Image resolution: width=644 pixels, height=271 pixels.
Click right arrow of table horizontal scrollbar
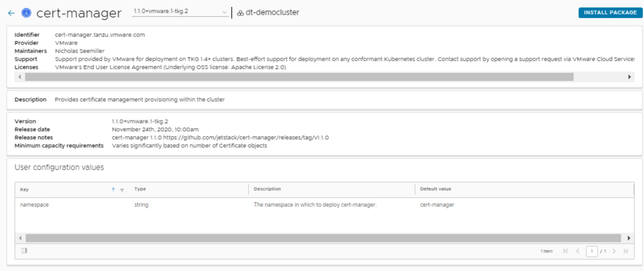[629, 238]
